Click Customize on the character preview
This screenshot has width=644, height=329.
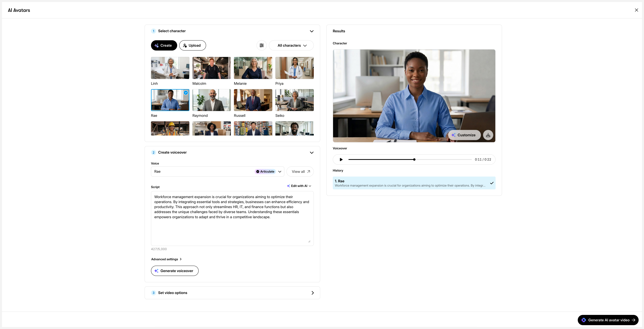tap(464, 135)
